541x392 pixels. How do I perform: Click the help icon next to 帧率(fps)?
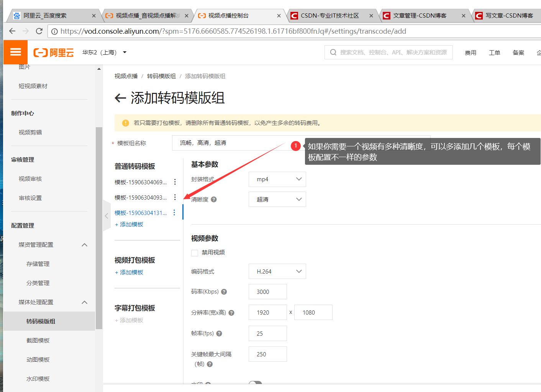(x=219, y=333)
